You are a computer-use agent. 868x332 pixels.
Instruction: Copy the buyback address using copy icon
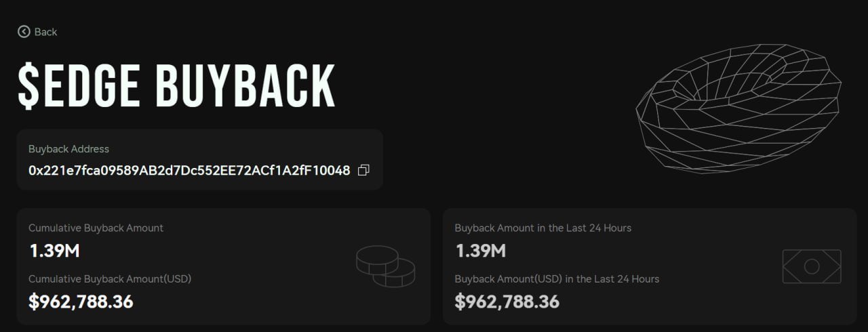pyautogui.click(x=363, y=170)
